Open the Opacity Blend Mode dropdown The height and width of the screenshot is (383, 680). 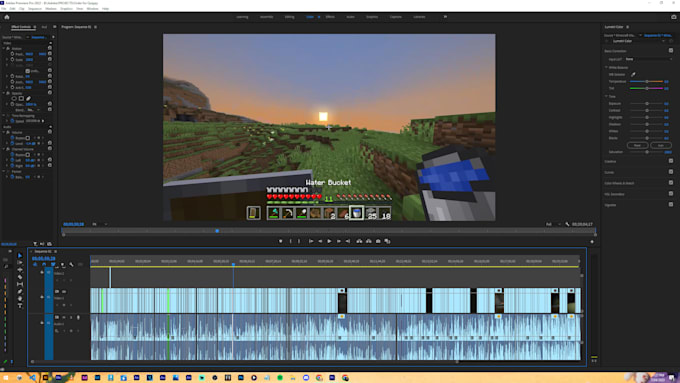tap(33, 110)
